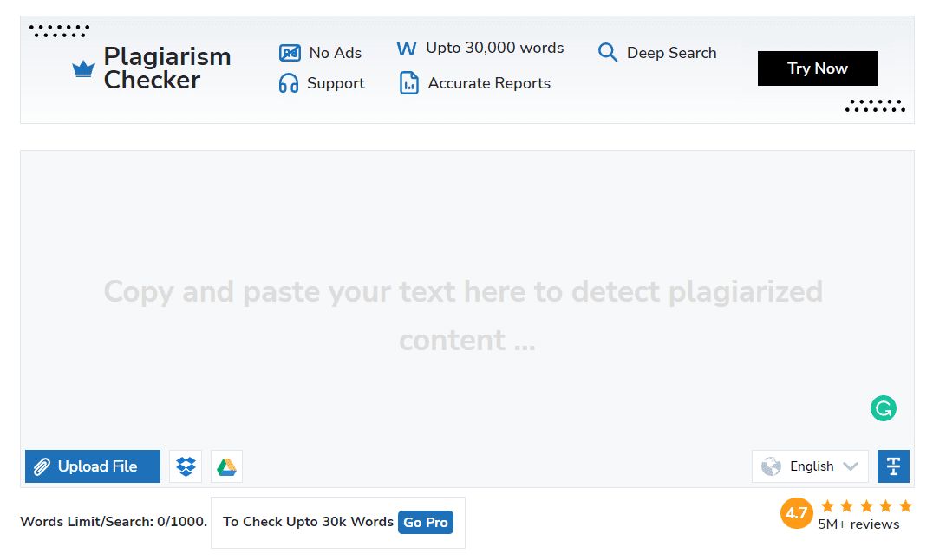Click the Deep Search magnifier icon
This screenshot has width=933, height=560.
point(608,52)
